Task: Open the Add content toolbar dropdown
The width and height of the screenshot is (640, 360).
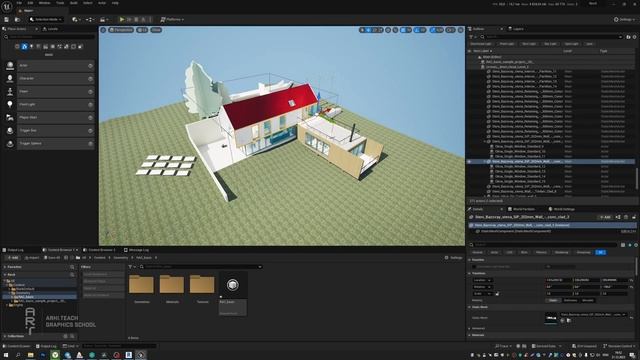Action: pos(76,19)
